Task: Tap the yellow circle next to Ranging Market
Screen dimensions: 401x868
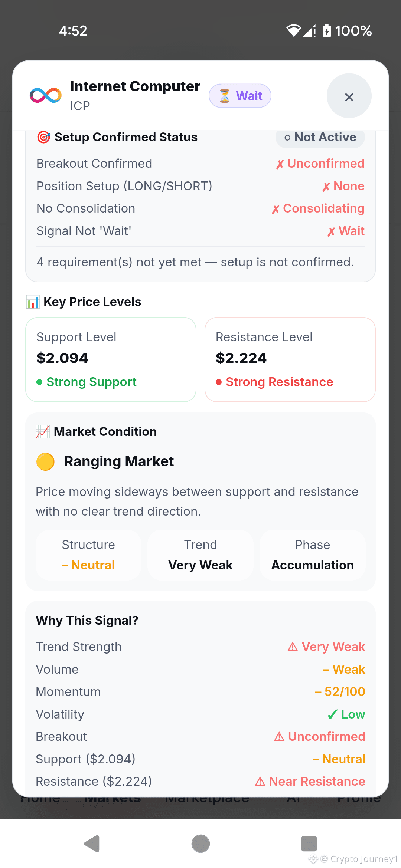Action: click(45, 462)
